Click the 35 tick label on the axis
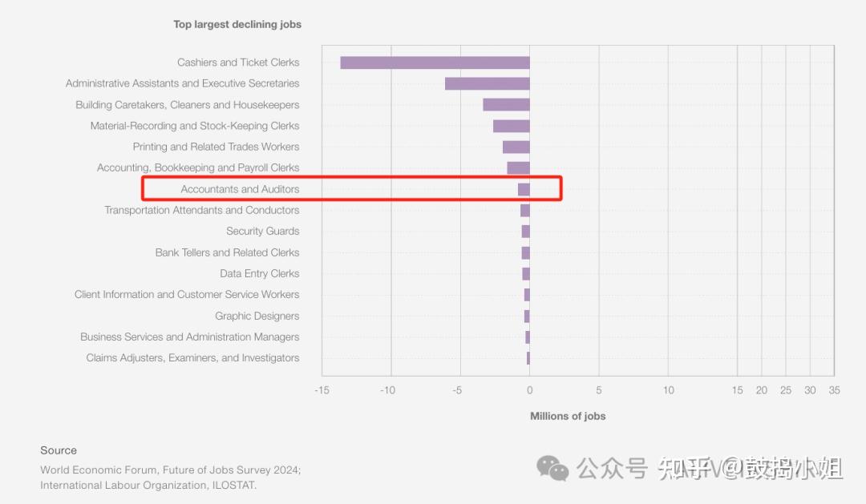 [x=834, y=390]
